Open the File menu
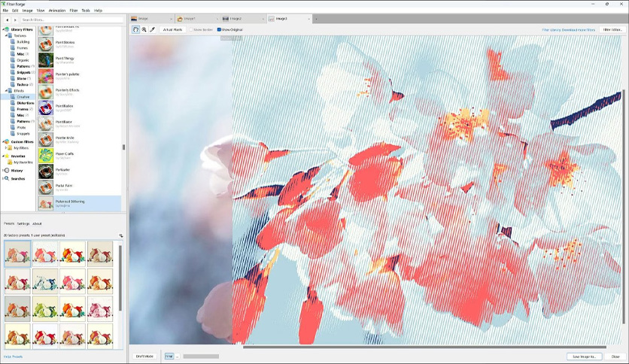The image size is (629, 364). click(x=5, y=11)
